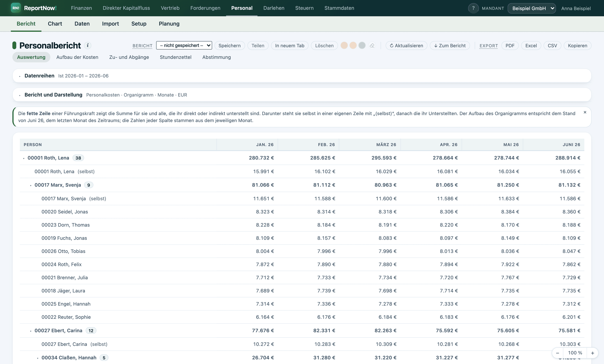The image size is (604, 364).
Task: Collapse the 00034 Claßen, Hannah group
Action: [x=37, y=358]
